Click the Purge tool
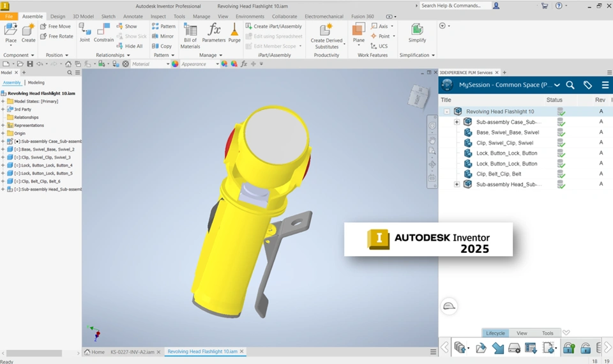 click(x=234, y=33)
